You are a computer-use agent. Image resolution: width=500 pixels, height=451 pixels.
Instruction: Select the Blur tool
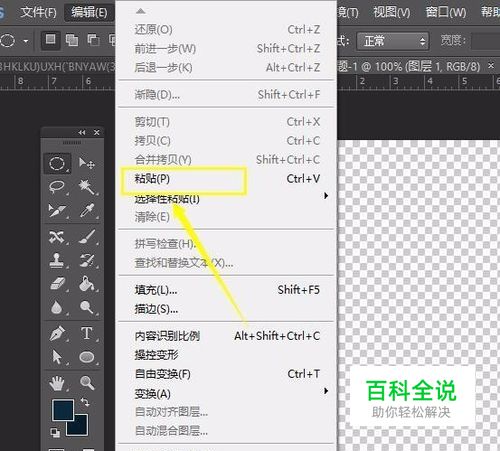pyautogui.click(x=57, y=307)
